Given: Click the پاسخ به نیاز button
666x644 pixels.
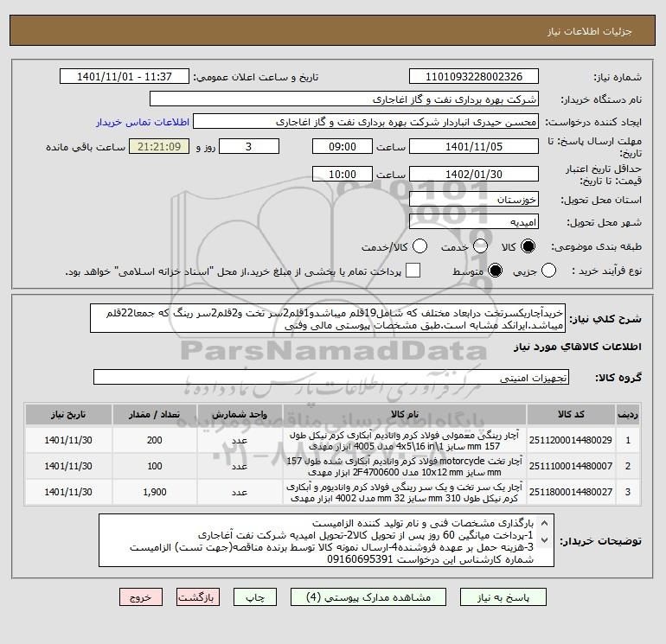Looking at the screenshot, I should click(503, 597).
